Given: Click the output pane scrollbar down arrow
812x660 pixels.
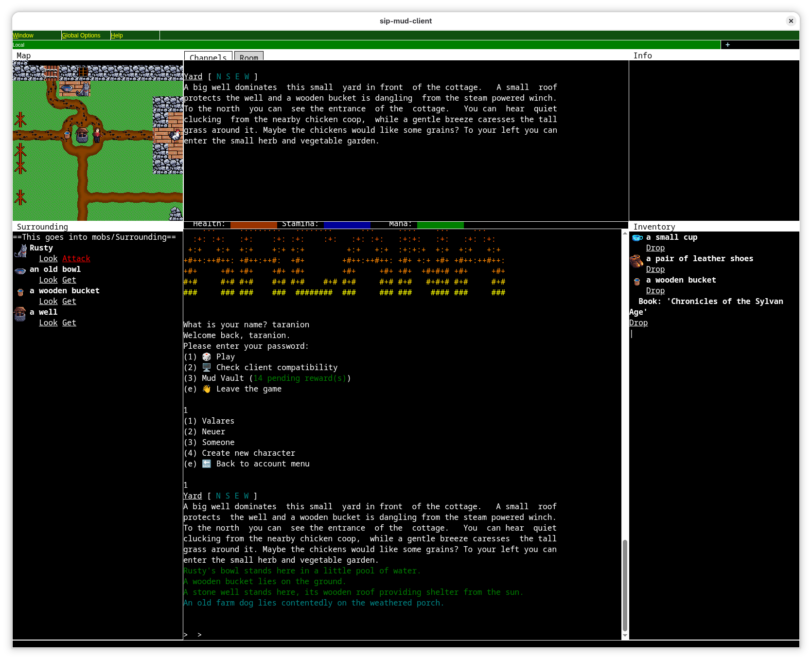Looking at the screenshot, I should tap(625, 635).
